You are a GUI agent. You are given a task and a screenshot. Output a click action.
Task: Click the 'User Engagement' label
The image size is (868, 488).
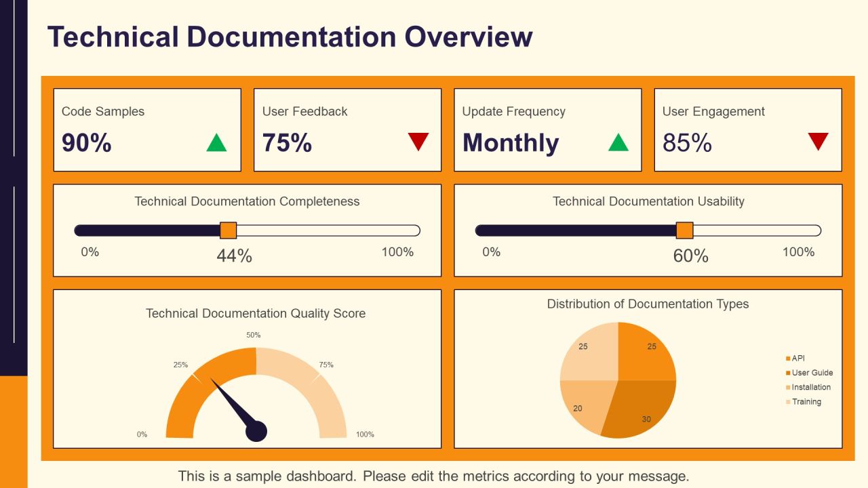[713, 112]
